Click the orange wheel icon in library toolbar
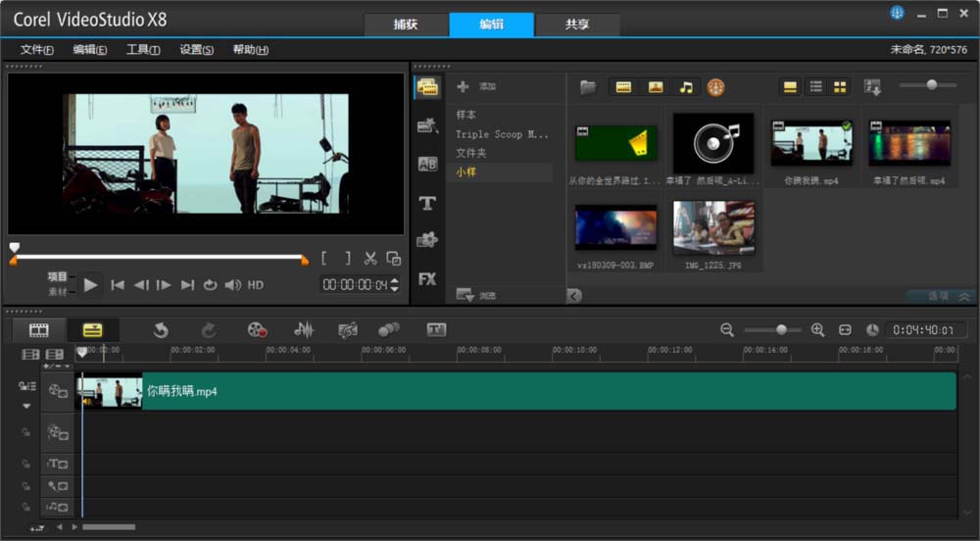 (x=715, y=87)
